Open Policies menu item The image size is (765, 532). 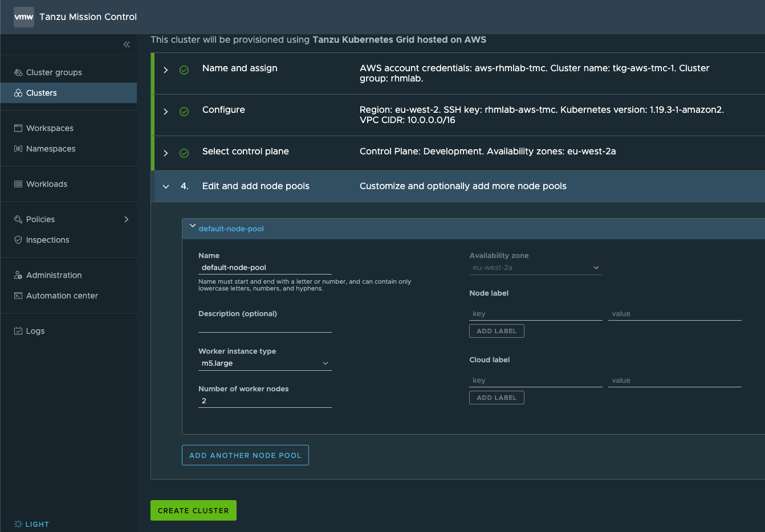click(x=40, y=219)
